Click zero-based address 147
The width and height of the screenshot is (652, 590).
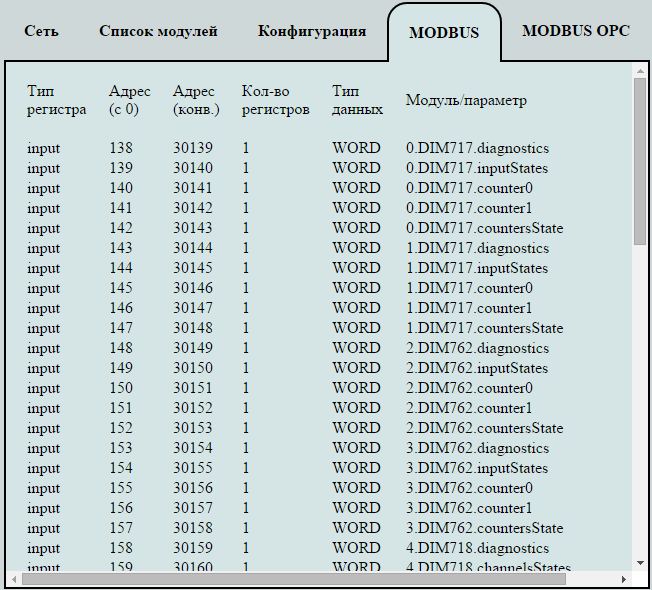click(121, 328)
